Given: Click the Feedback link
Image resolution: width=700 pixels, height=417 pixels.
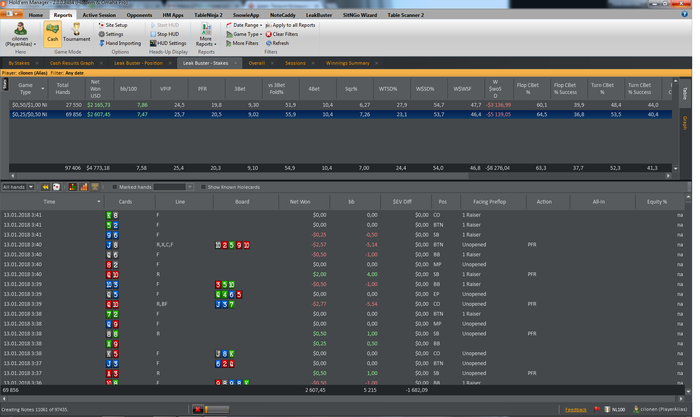Looking at the screenshot, I should 576,409.
